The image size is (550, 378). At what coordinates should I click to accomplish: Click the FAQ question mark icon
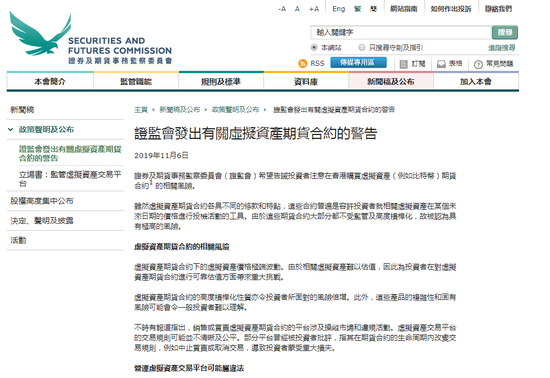(478, 64)
